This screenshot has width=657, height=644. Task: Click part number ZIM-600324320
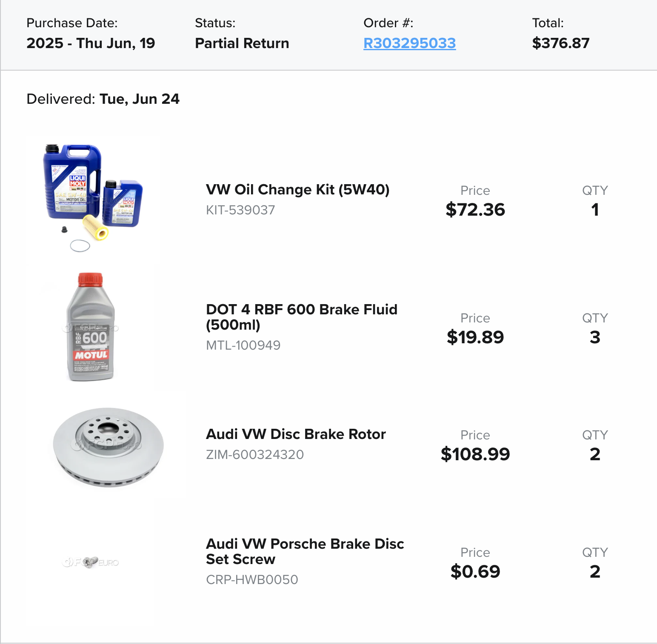(x=254, y=454)
